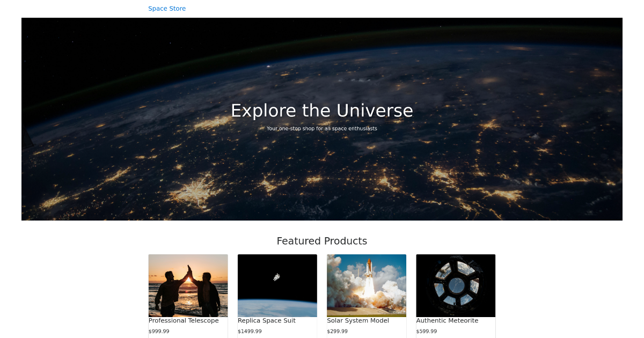Image resolution: width=644 pixels, height=338 pixels.
Task: Click the $1499.99 price label
Action: point(250,331)
